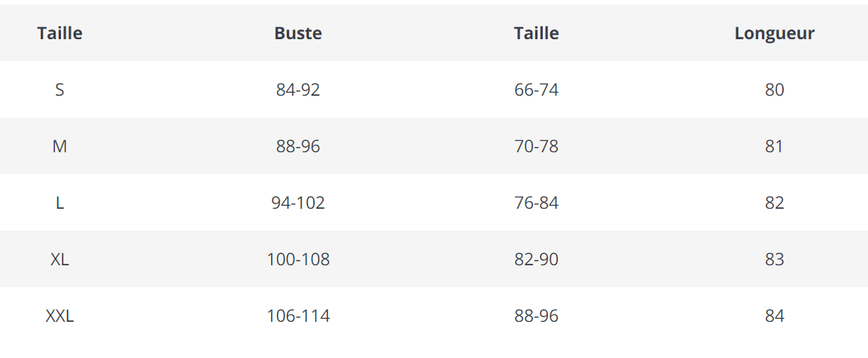Click length value 84 in XXL row
Image resolution: width=868 pixels, height=358 pixels.
(x=774, y=316)
